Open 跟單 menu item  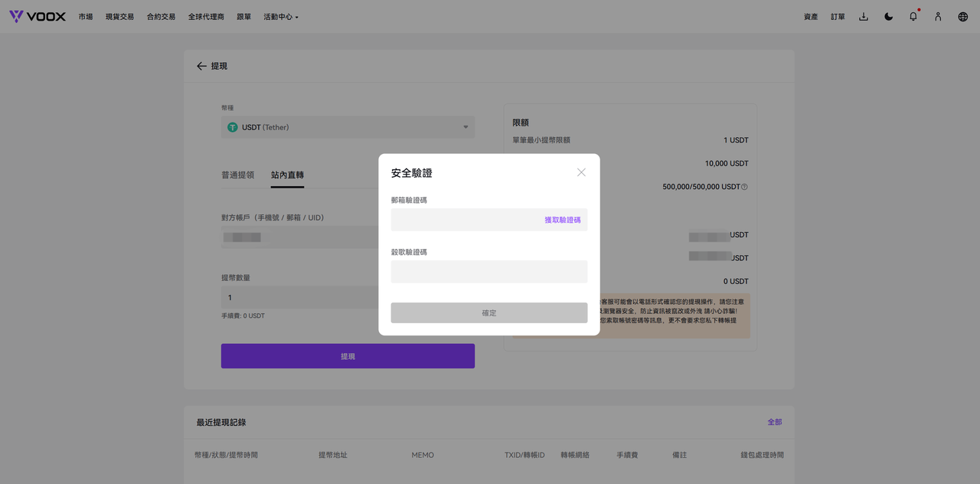(x=243, y=16)
